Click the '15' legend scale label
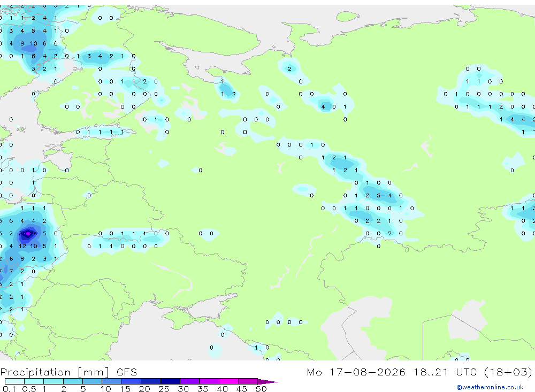 click(125, 389)
